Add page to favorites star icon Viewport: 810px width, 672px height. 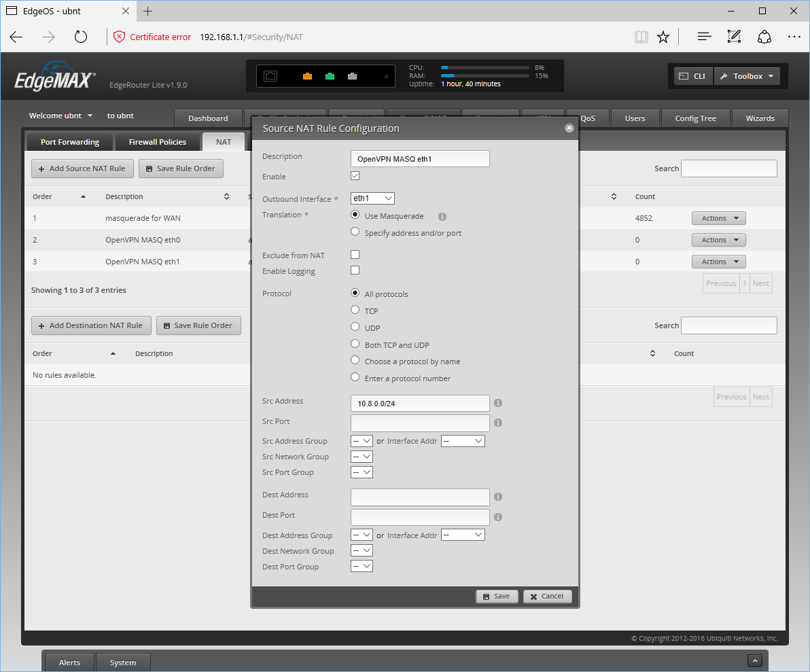pyautogui.click(x=663, y=37)
